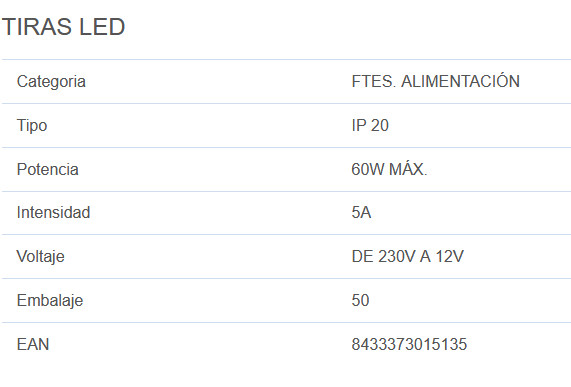The height and width of the screenshot is (387, 571).
Task: Click the word ALIMENTACIÓN in category value
Action: pyautogui.click(x=461, y=80)
